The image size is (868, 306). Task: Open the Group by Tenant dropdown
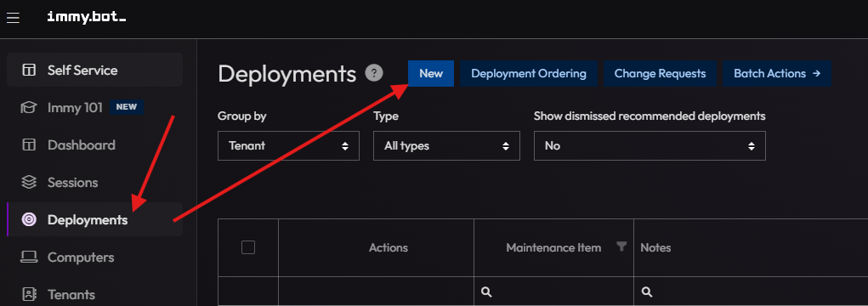pos(288,146)
